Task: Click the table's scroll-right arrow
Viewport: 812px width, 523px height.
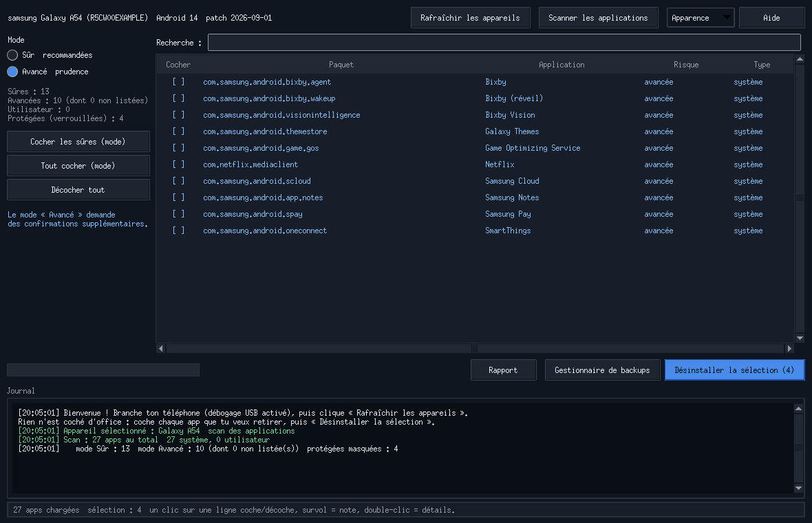Action: click(789, 348)
